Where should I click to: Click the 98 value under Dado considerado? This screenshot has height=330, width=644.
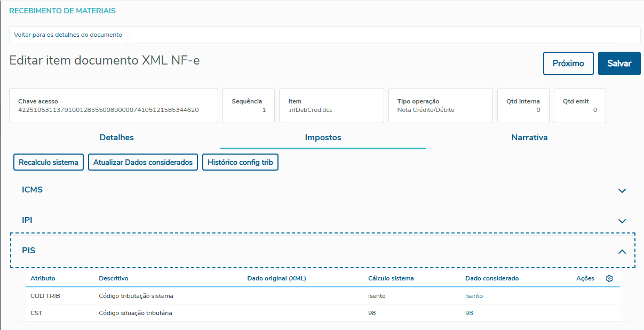(469, 313)
